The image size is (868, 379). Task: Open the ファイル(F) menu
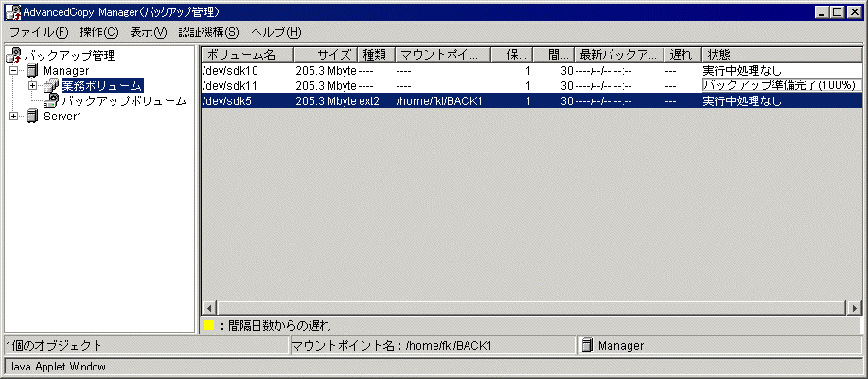39,32
